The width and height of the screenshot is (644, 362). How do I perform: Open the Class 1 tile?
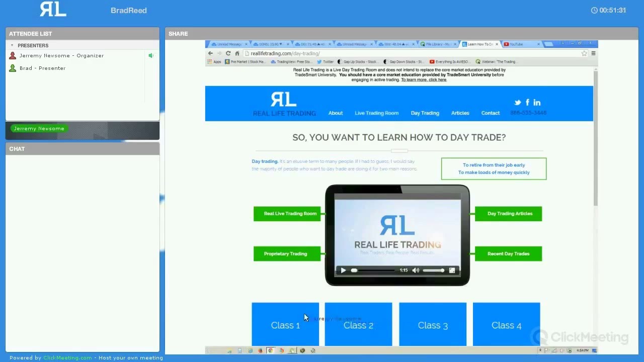click(x=285, y=324)
